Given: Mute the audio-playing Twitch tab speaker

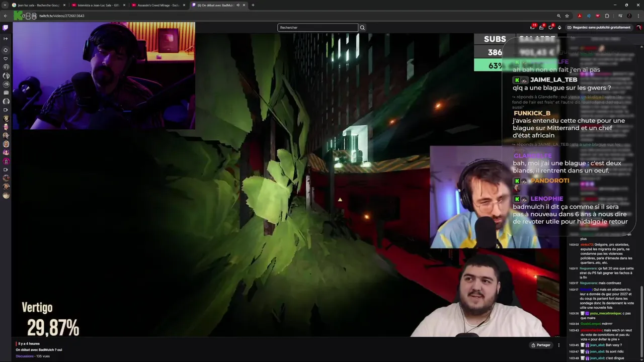Looking at the screenshot, I should point(237,5).
